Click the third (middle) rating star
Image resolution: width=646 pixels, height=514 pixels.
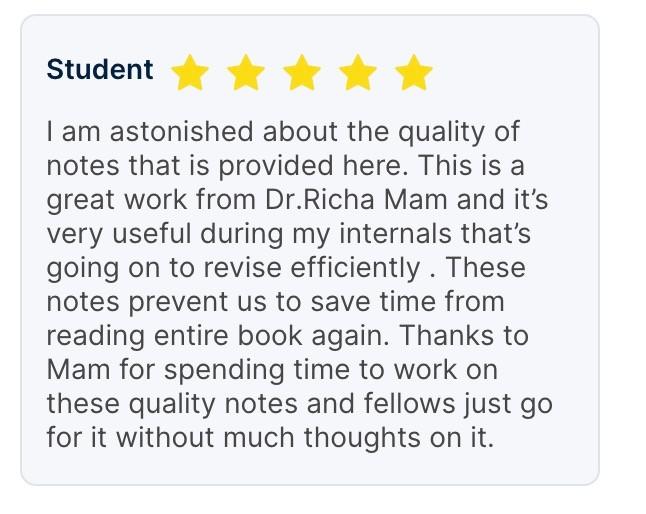(x=302, y=72)
